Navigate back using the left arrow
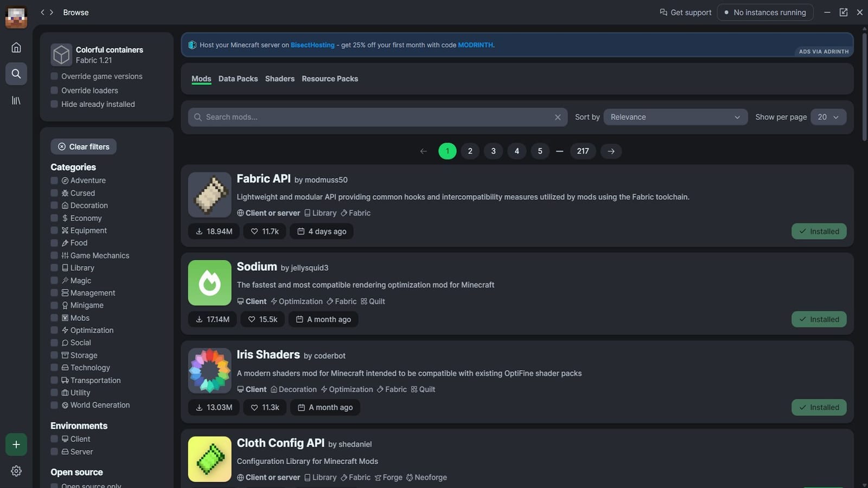 [42, 12]
